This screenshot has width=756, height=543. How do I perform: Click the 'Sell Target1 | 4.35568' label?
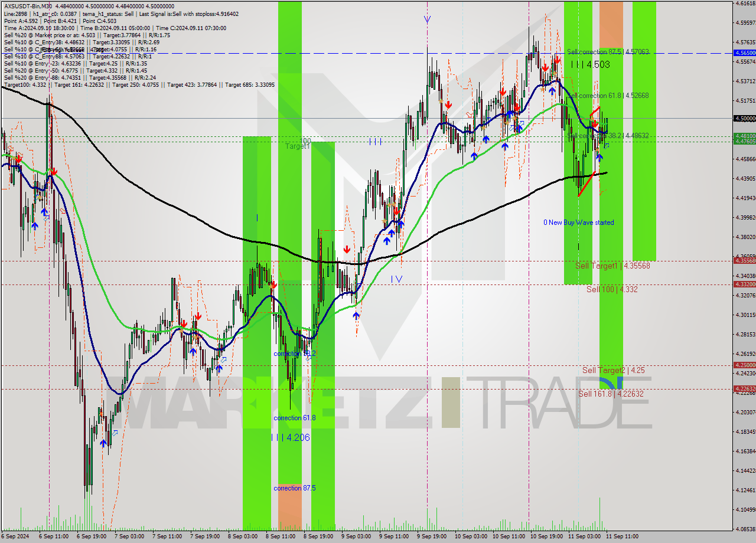[x=612, y=266]
